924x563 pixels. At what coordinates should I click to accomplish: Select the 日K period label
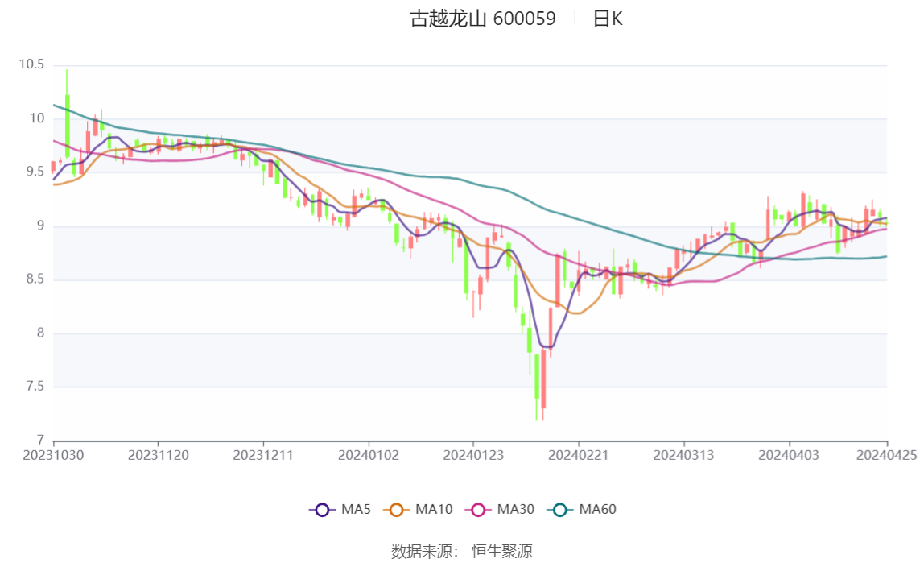click(608, 19)
